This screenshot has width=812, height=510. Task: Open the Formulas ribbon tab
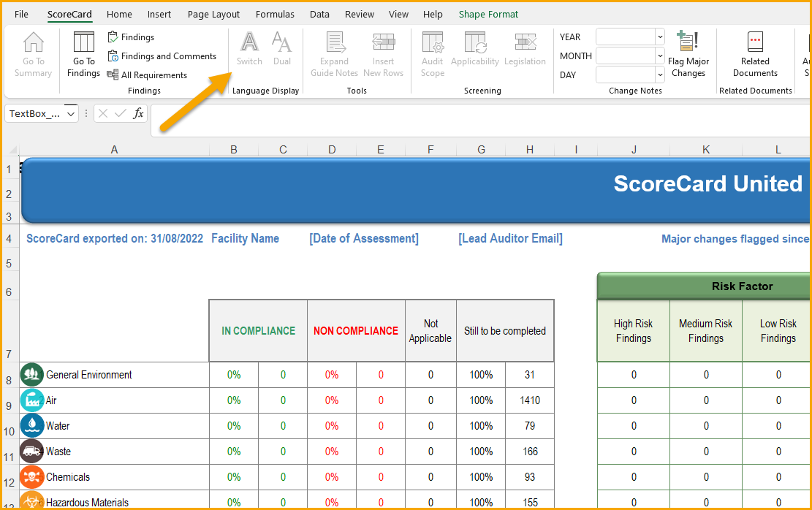275,15
